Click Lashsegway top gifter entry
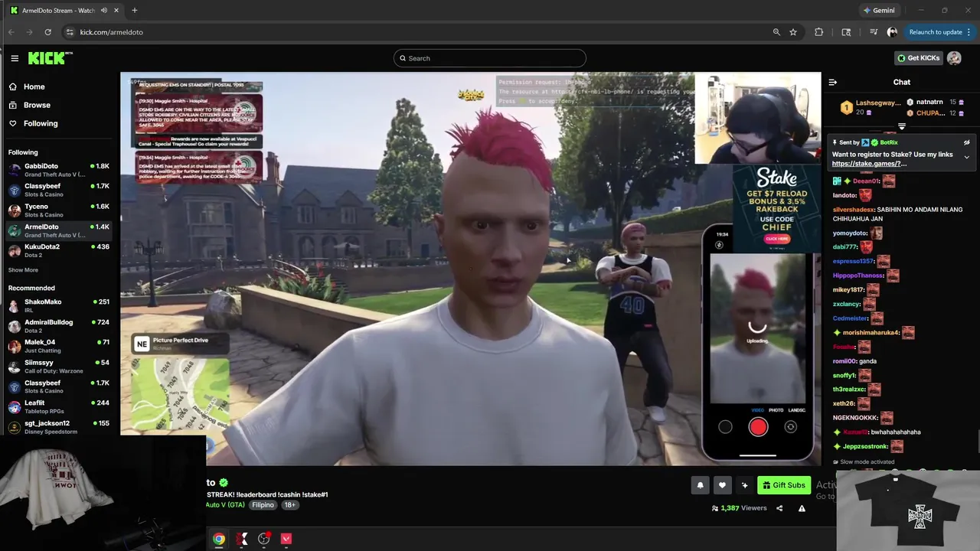This screenshot has height=551, width=980. (871, 107)
